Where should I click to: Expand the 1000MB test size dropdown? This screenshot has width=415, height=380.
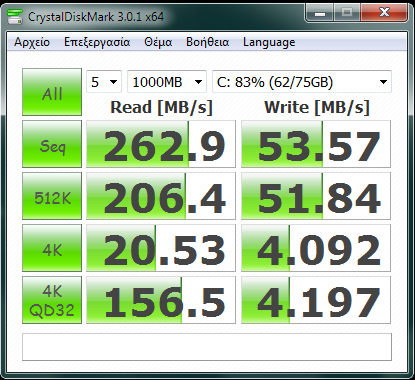tap(167, 82)
